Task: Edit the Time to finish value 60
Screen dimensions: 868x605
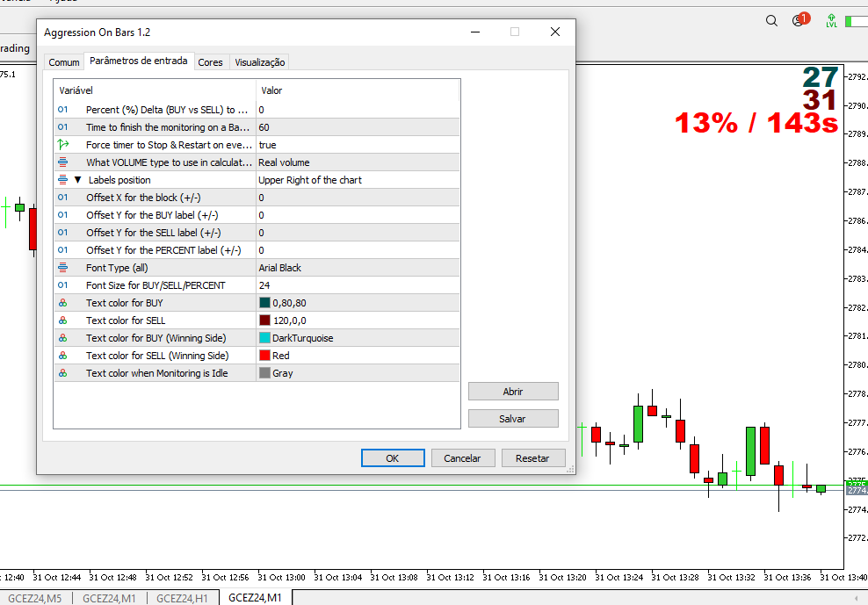Action: (x=358, y=127)
